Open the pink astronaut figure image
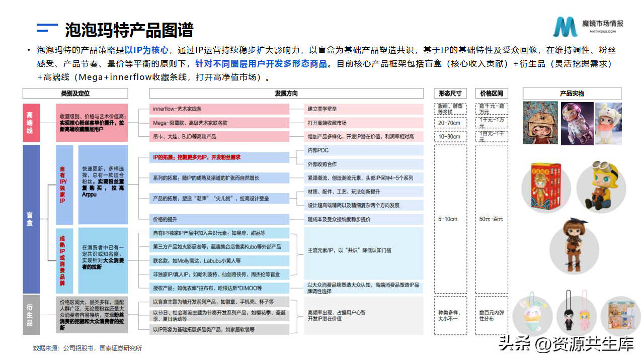Screen dimensions: 644x362 pyautogui.click(x=576, y=123)
